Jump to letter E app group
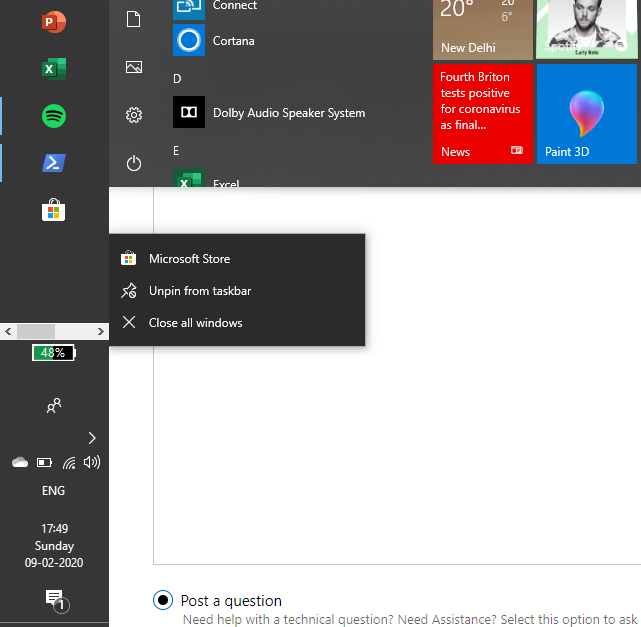Screen dimensions: 641x627 coord(176,150)
